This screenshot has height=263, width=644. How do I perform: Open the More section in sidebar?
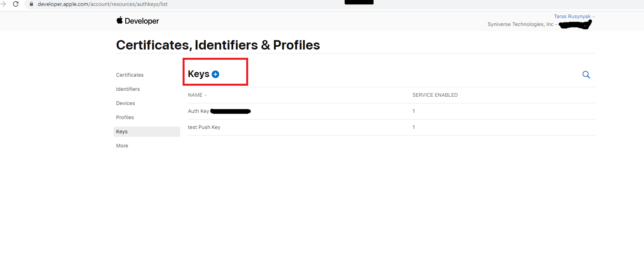pos(122,146)
